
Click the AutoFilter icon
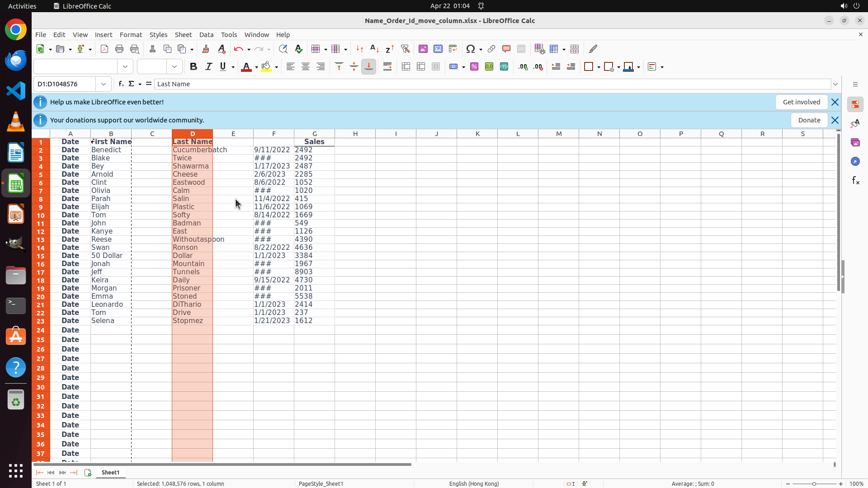tap(405, 49)
